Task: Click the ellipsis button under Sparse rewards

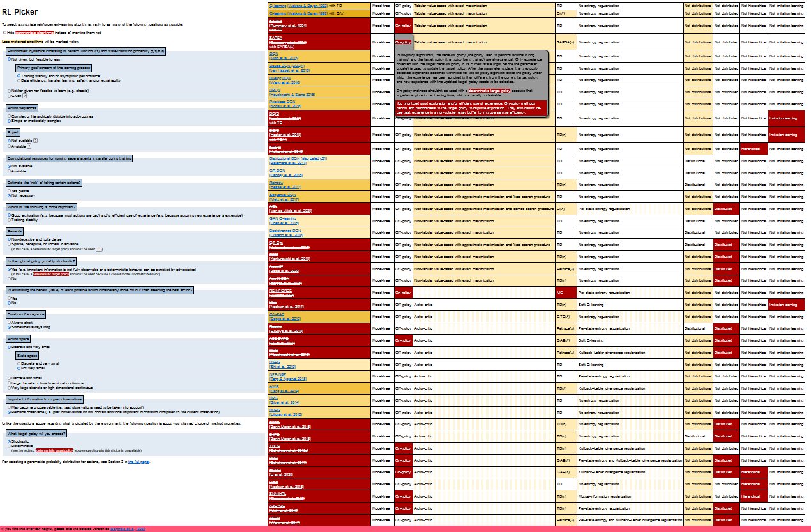Action: [99, 249]
